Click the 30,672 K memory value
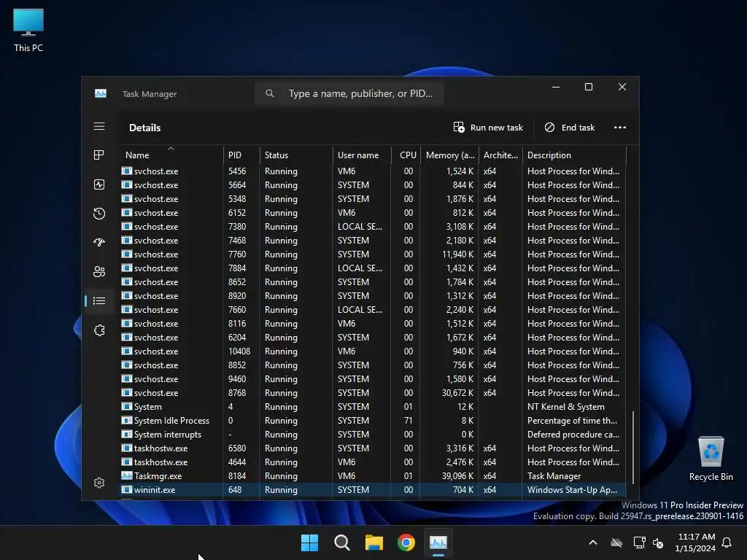 click(457, 393)
